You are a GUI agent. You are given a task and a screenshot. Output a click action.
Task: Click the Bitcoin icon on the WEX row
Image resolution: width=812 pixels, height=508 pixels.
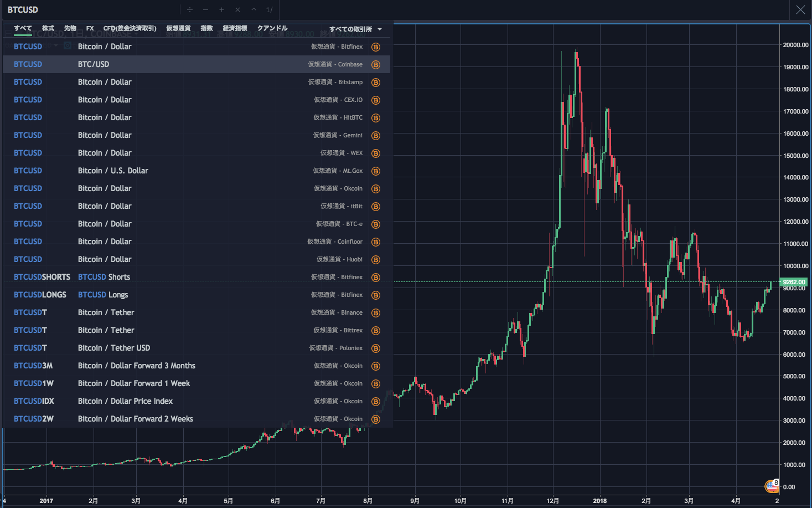click(376, 153)
